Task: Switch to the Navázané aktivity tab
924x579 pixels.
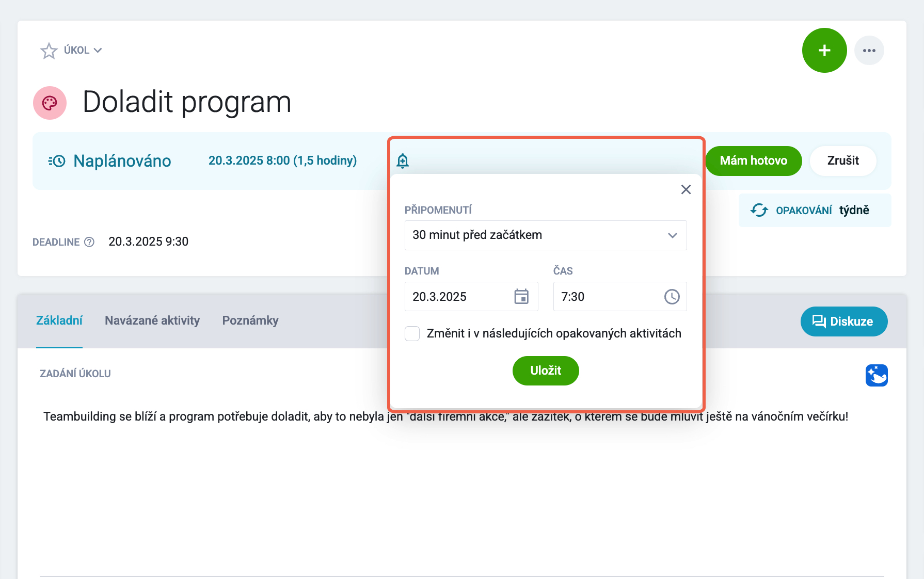Action: [x=152, y=320]
